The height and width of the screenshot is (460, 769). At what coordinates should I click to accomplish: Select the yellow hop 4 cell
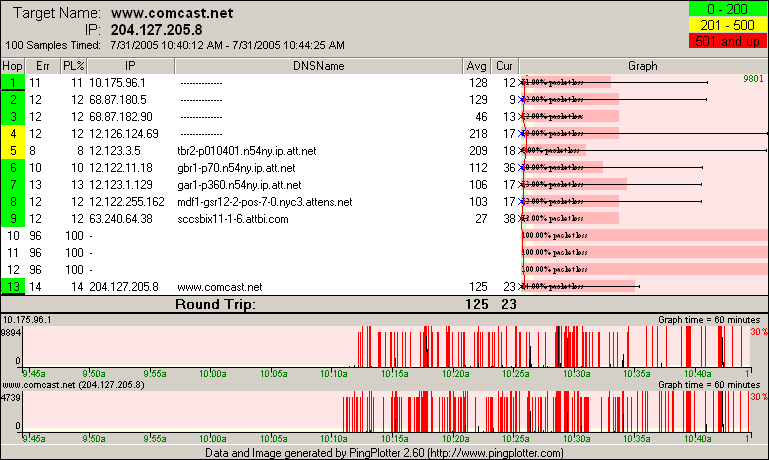coord(13,133)
